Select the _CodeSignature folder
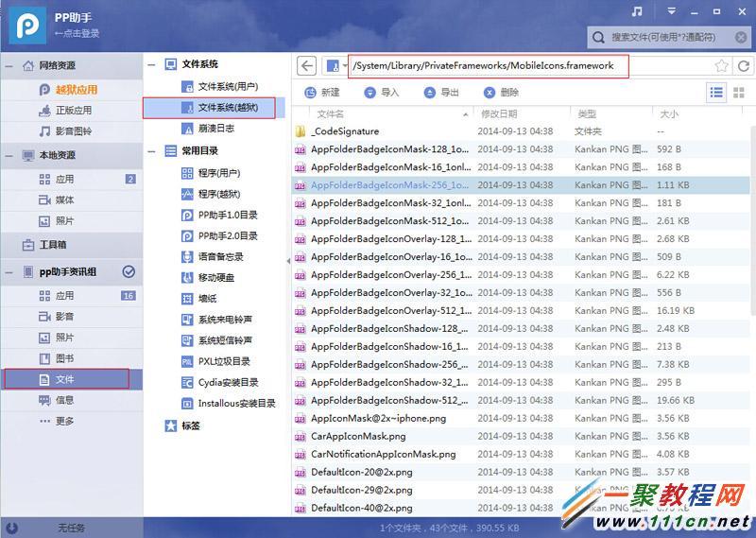The image size is (756, 538). click(x=521, y=131)
